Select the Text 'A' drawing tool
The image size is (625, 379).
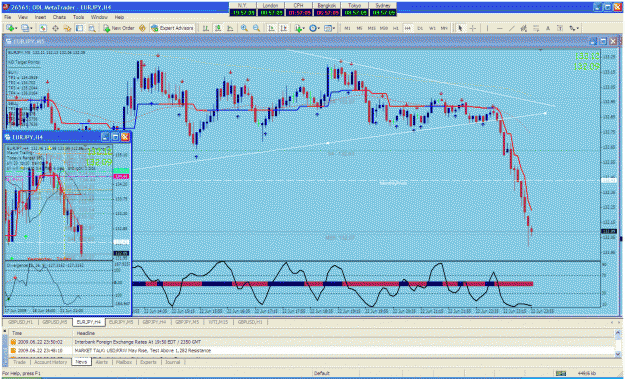548,28
